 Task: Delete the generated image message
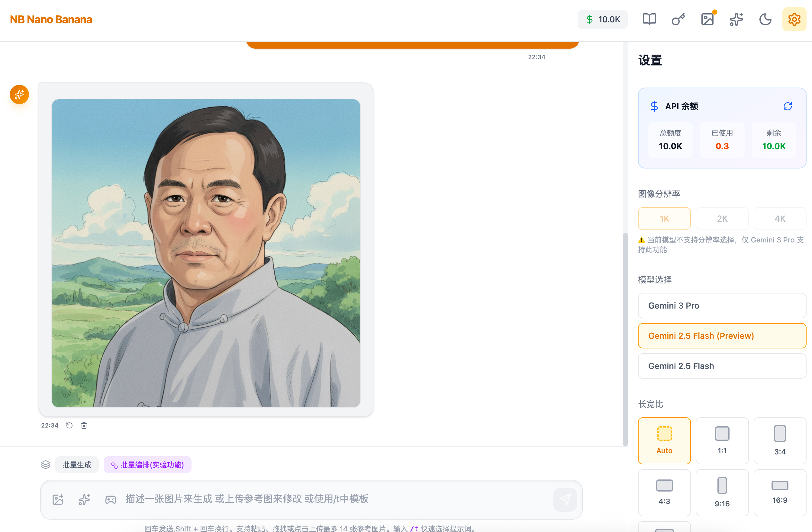point(84,425)
